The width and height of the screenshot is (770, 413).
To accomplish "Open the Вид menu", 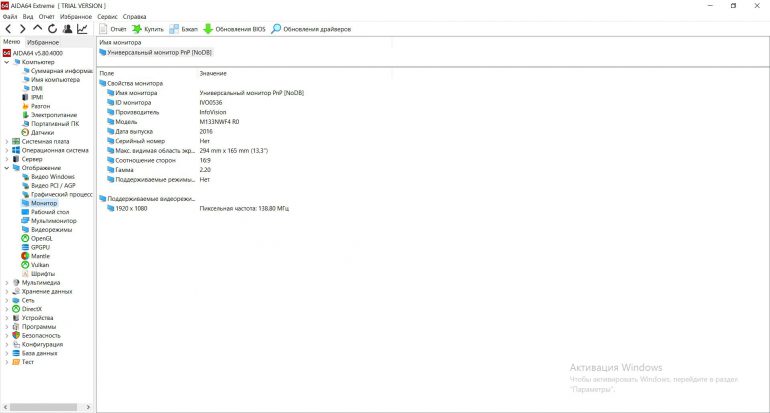I will 28,17.
